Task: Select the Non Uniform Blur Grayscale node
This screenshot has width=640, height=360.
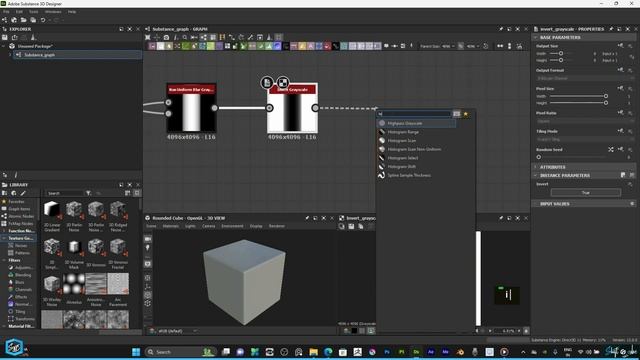Action: point(191,108)
